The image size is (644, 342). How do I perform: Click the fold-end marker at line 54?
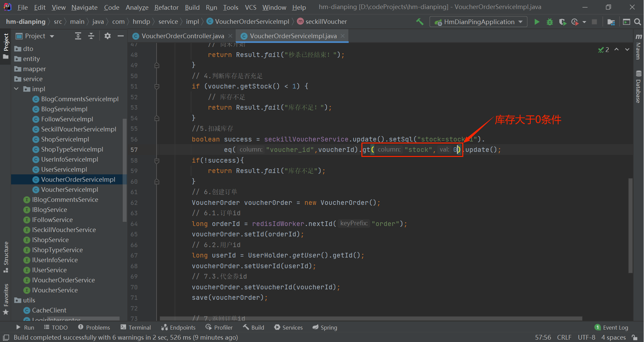pos(157,118)
